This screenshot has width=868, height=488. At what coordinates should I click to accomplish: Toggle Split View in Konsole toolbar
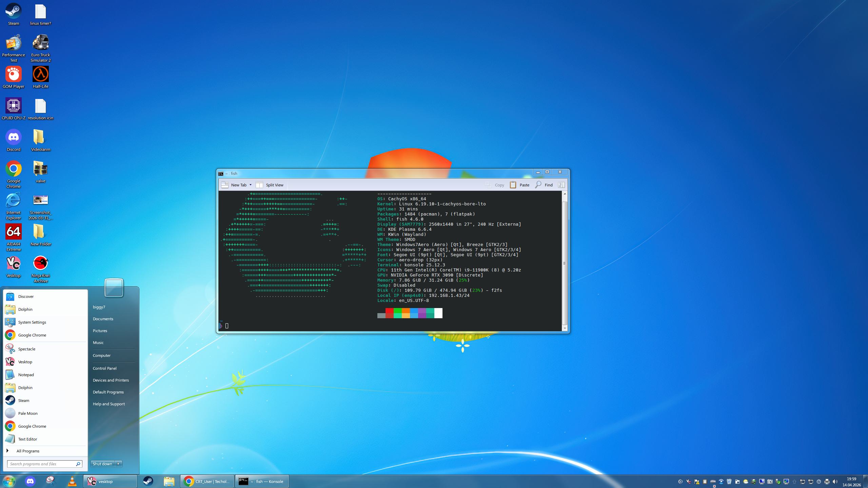[270, 185]
